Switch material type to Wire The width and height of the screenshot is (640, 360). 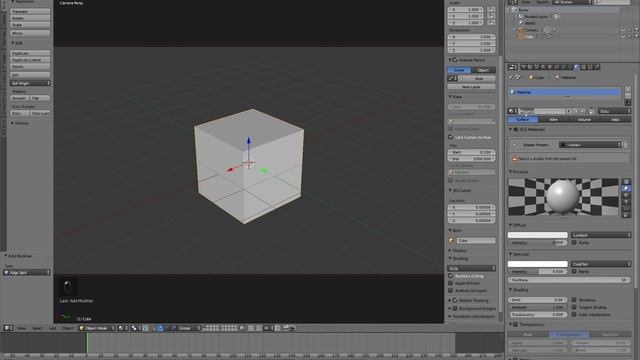point(553,120)
